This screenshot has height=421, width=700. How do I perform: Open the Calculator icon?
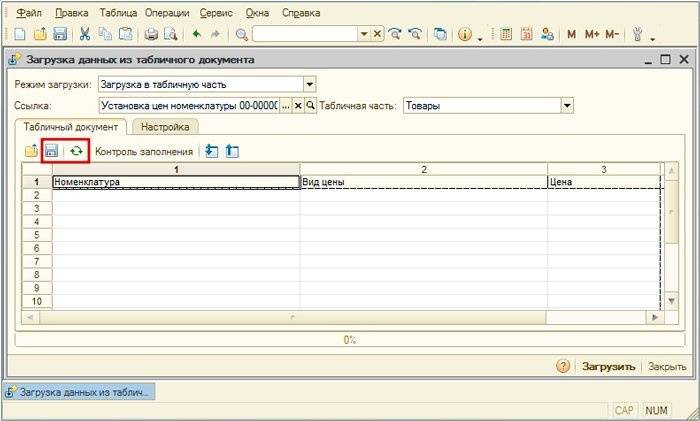tap(506, 34)
